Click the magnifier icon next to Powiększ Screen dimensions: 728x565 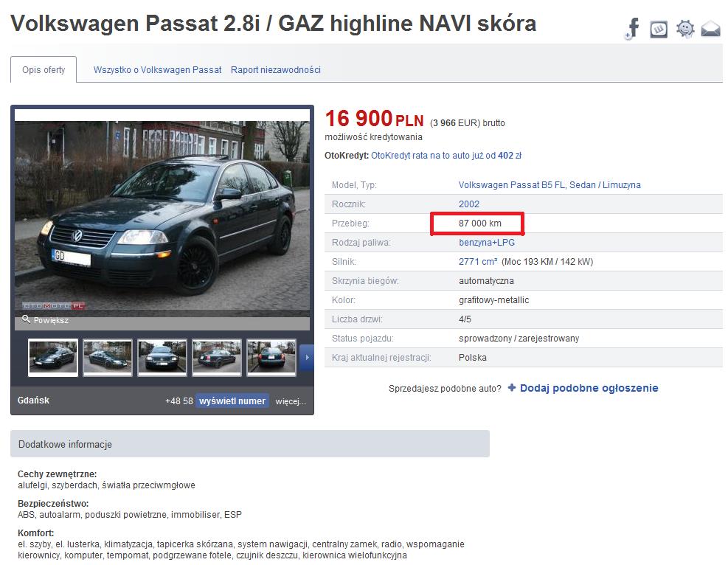click(x=26, y=319)
